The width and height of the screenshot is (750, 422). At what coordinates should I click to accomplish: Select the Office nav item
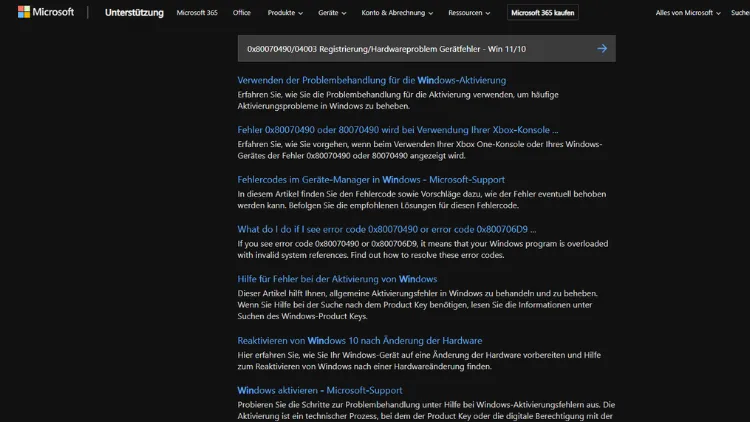pyautogui.click(x=242, y=13)
